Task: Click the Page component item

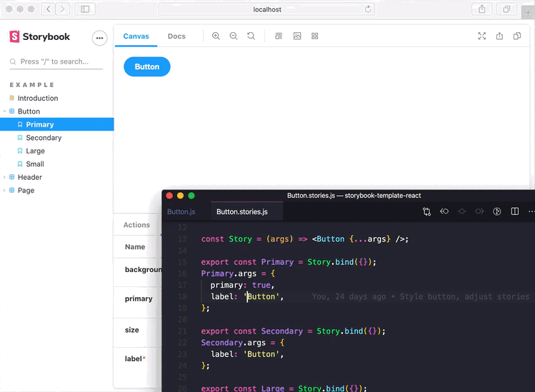Action: [26, 191]
